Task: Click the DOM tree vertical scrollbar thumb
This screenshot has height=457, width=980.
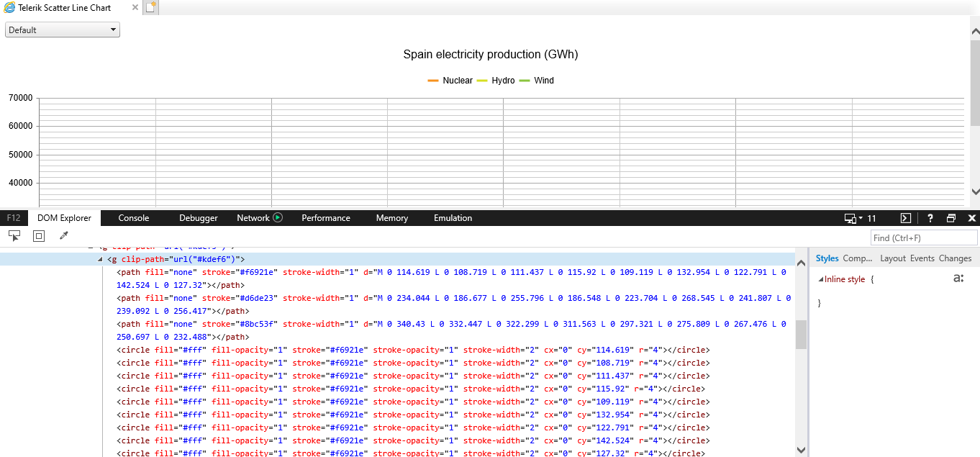Action: (801, 335)
